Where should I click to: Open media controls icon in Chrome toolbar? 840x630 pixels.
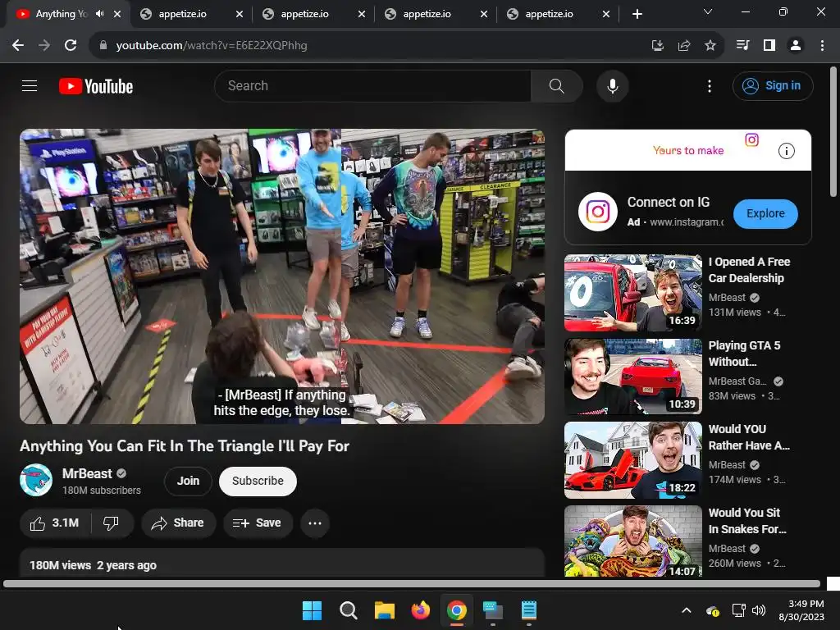[x=742, y=46]
